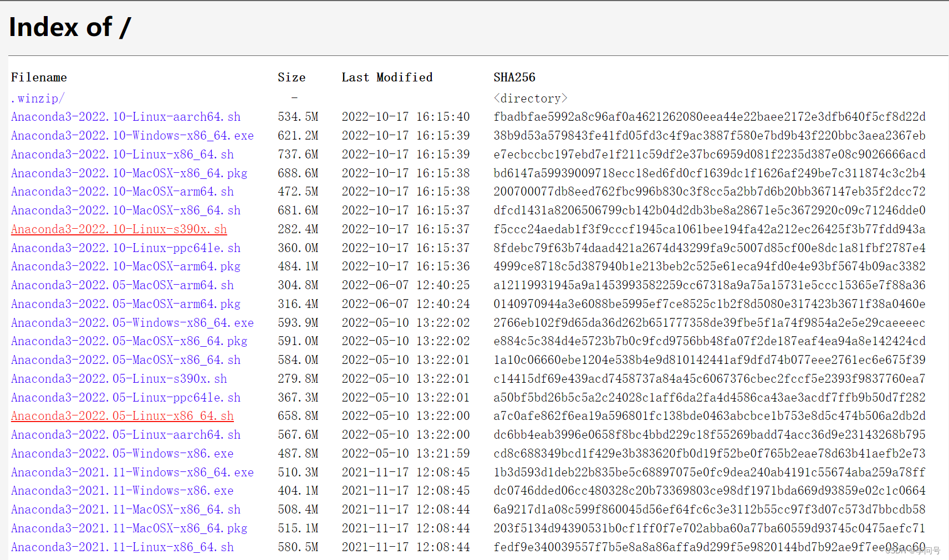Select Anaconda3-2022.05-MacOSX-x86_64.sh file
Image resolution: width=949 pixels, height=560 pixels.
click(126, 360)
